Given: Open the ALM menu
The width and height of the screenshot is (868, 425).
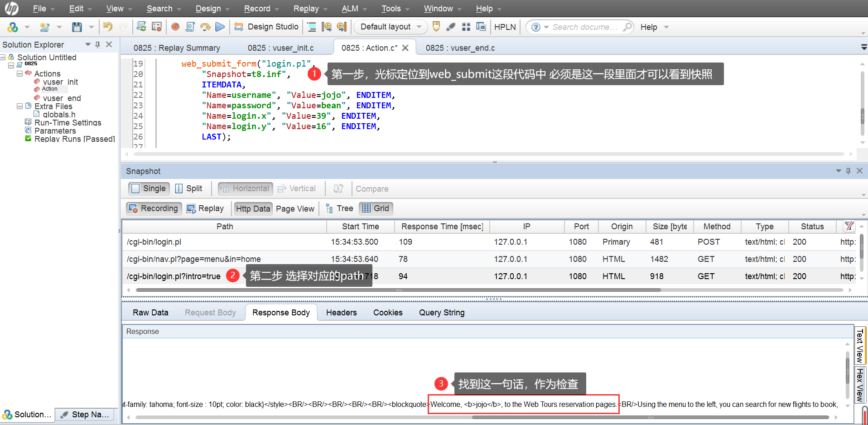Looking at the screenshot, I should tap(354, 9).
